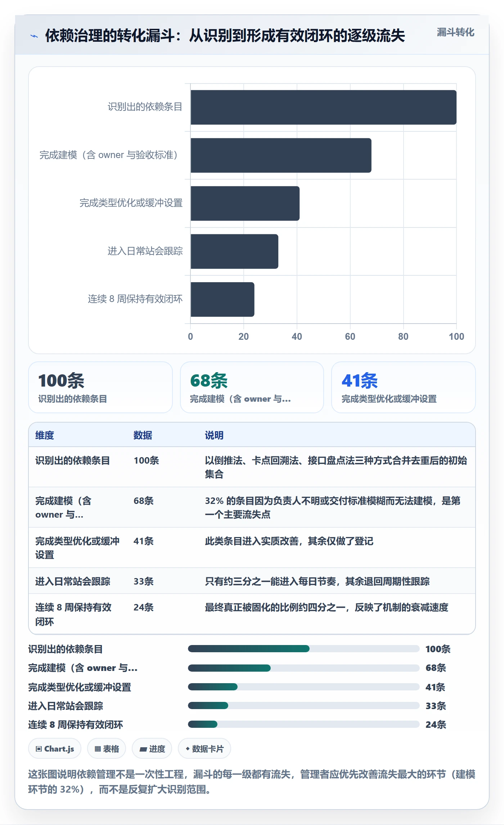
Task: Click the lightning icon beside the title
Action: point(34,36)
